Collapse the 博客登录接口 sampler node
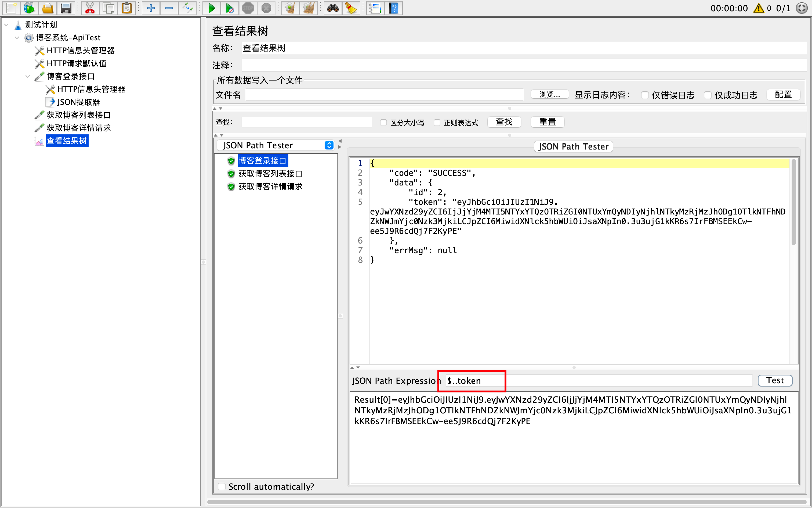Screen dimensions: 812x508 [x=27, y=76]
